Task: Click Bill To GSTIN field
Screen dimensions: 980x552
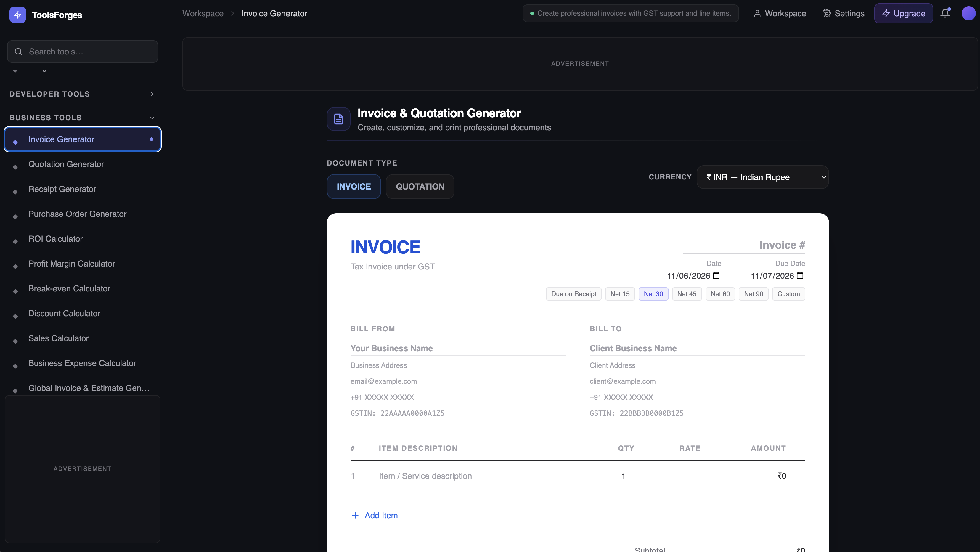Action: [x=697, y=413]
